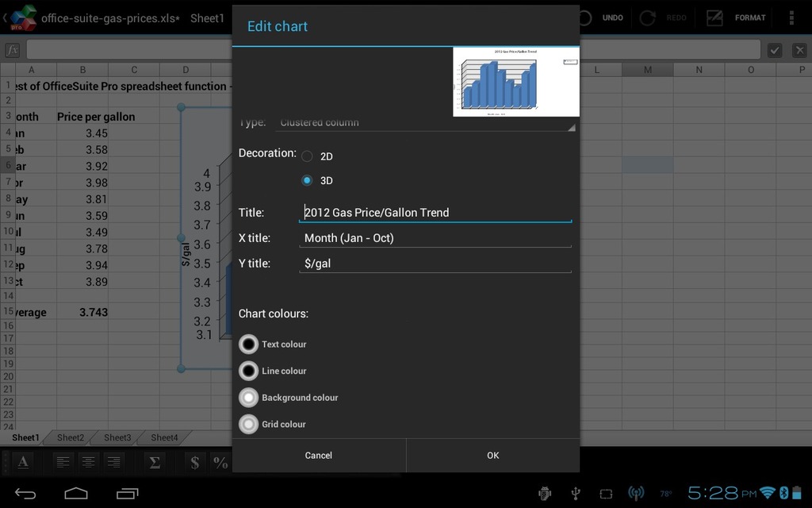812x508 pixels.
Task: Select the 3D decoration radio button
Action: (x=307, y=180)
